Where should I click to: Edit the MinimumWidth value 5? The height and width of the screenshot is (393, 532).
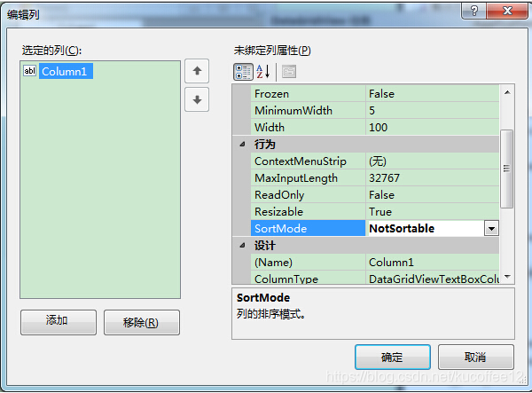(x=433, y=110)
